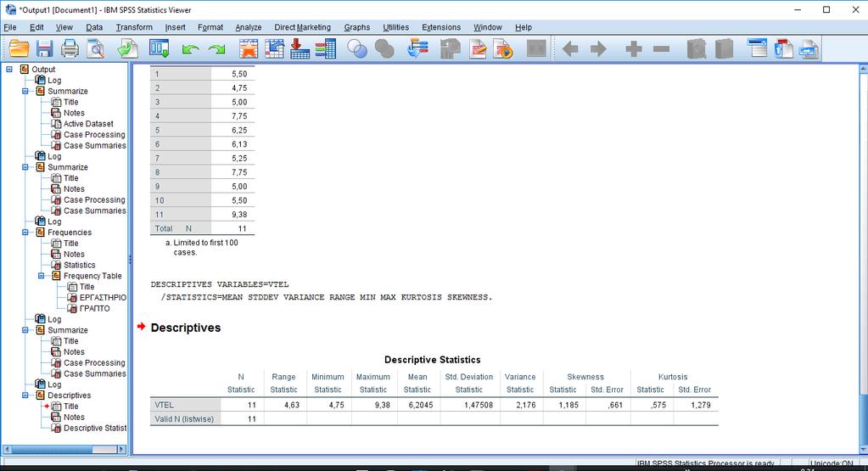
Task: Expand outline item with plus icon
Action: 634,49
